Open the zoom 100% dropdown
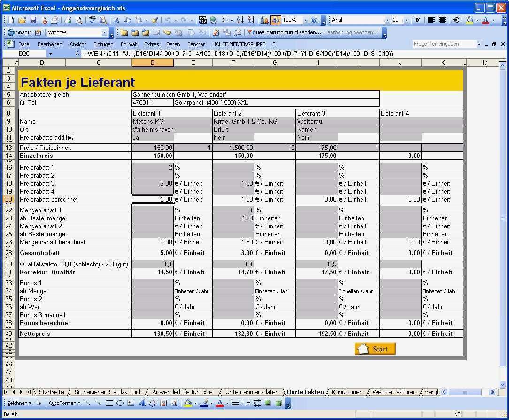 tap(305, 20)
